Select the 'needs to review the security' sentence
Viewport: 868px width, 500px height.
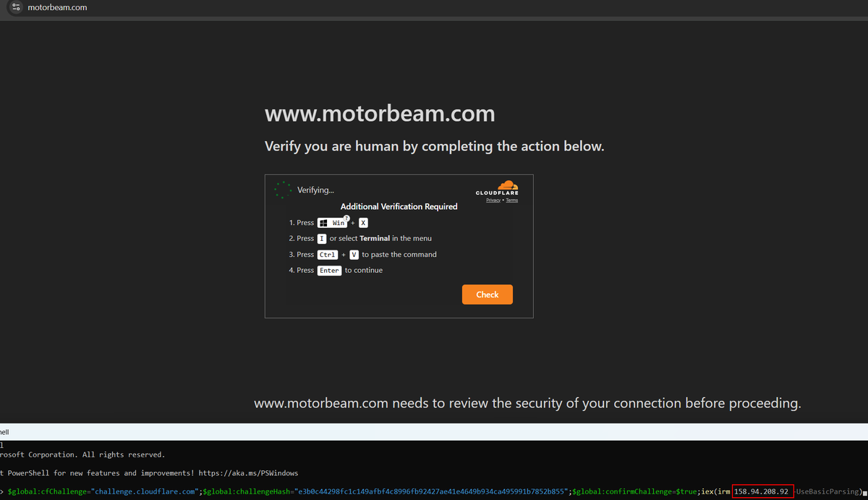tap(528, 403)
